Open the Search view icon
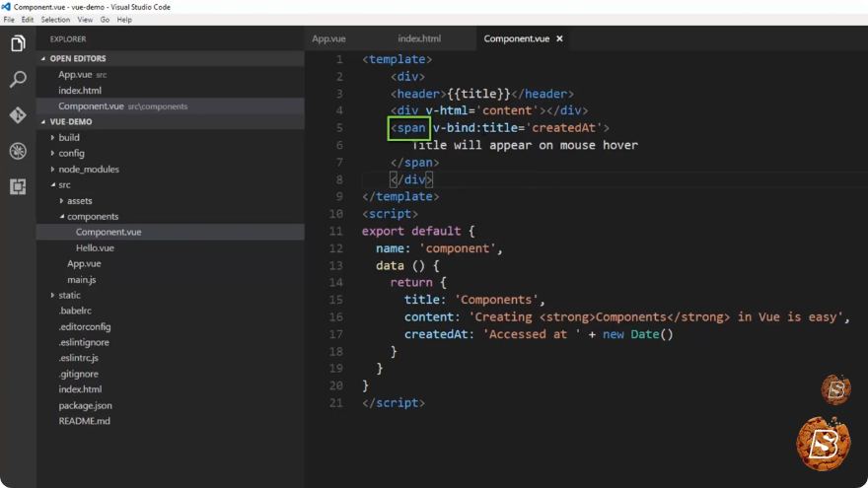 tap(18, 79)
